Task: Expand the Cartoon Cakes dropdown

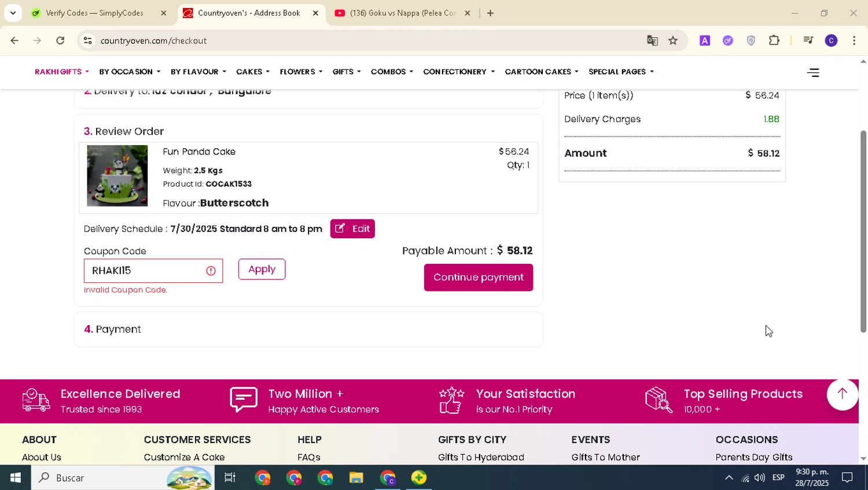Action: pos(542,72)
